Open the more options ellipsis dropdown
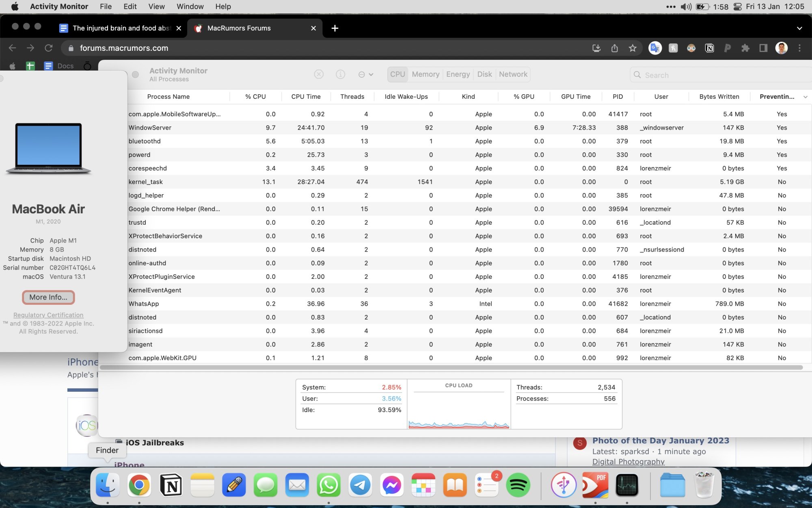812x508 pixels. (365, 74)
